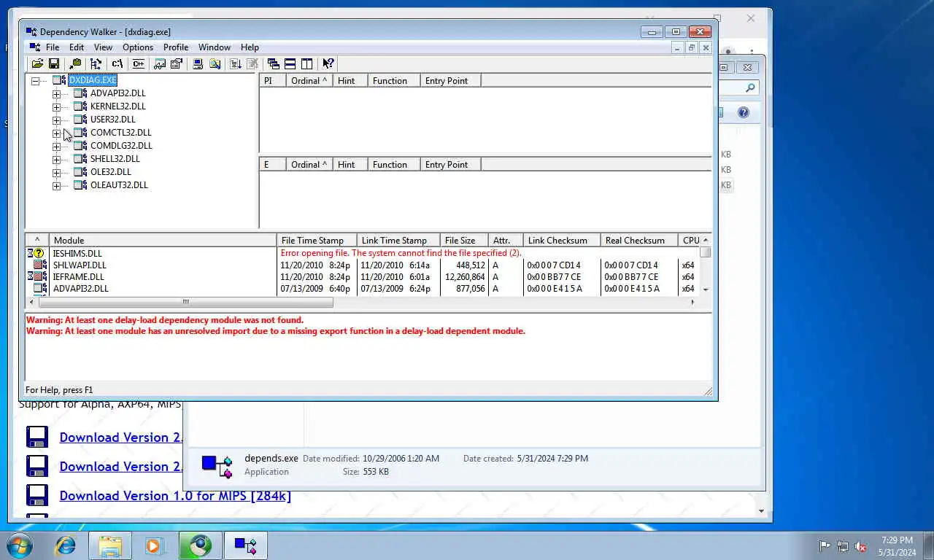Viewport: 934px width, 560px height.
Task: Open the Windows Start button
Action: 19,545
